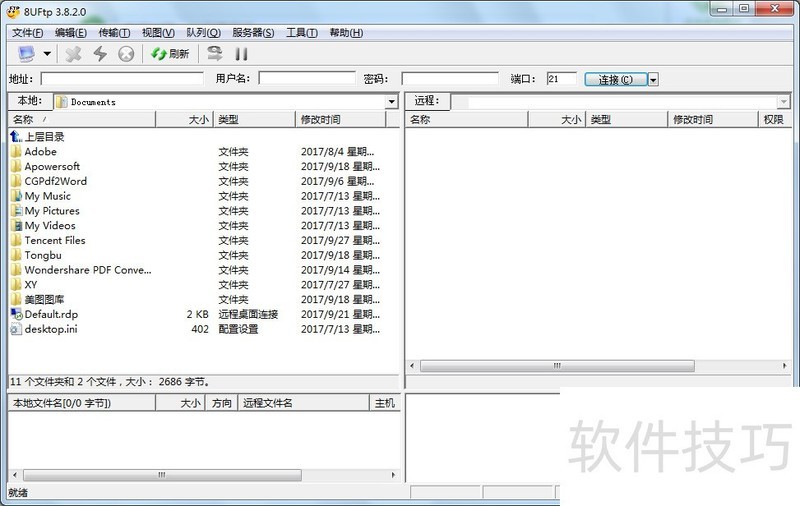Sort local files by 修改时间 column
Viewport: 800px width, 506px height.
pyautogui.click(x=340, y=119)
